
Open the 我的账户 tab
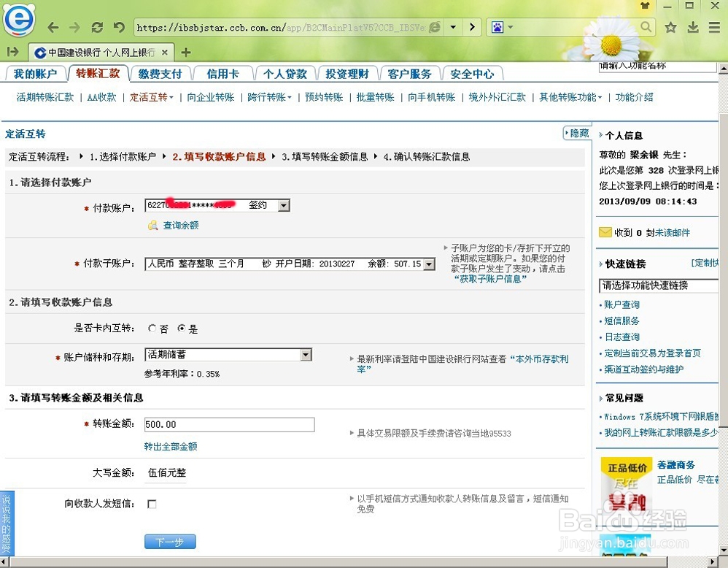coord(35,74)
